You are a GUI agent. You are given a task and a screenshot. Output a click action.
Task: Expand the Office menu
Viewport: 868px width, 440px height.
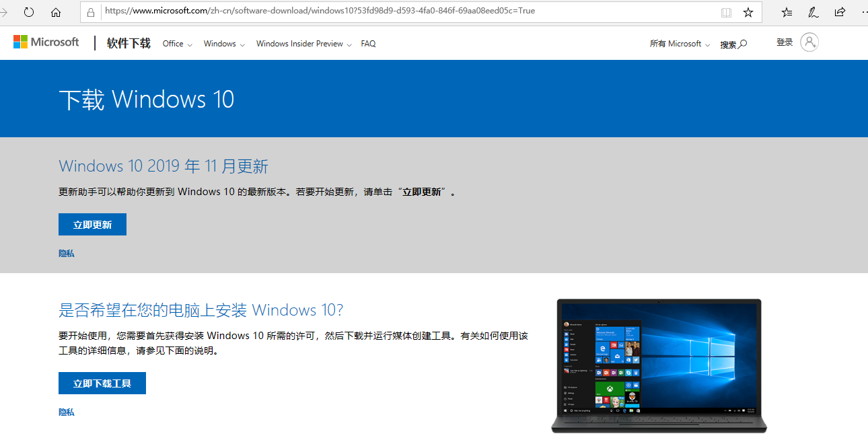click(178, 44)
